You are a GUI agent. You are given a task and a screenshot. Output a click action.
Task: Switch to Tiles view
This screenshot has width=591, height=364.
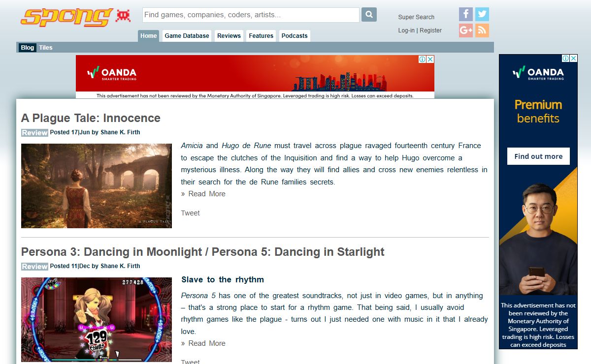click(x=46, y=48)
